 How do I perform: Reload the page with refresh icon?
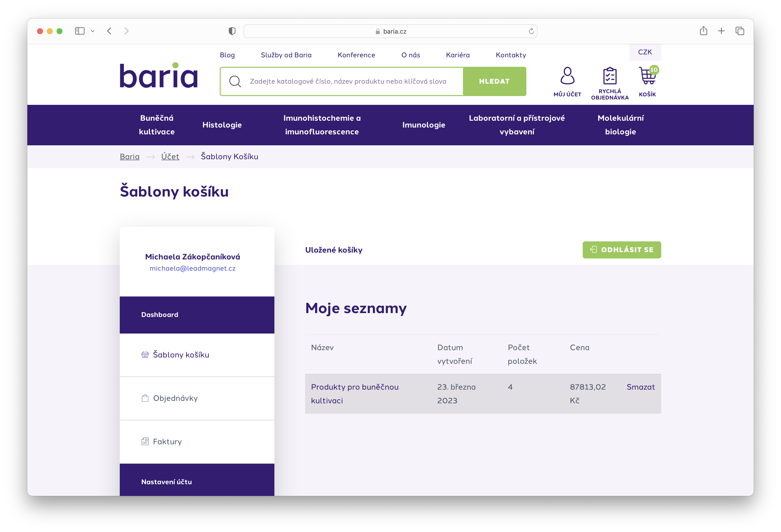tap(531, 31)
